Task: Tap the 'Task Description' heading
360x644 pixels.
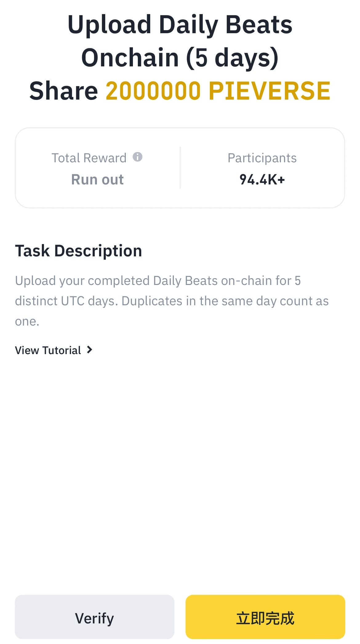Action: (78, 251)
